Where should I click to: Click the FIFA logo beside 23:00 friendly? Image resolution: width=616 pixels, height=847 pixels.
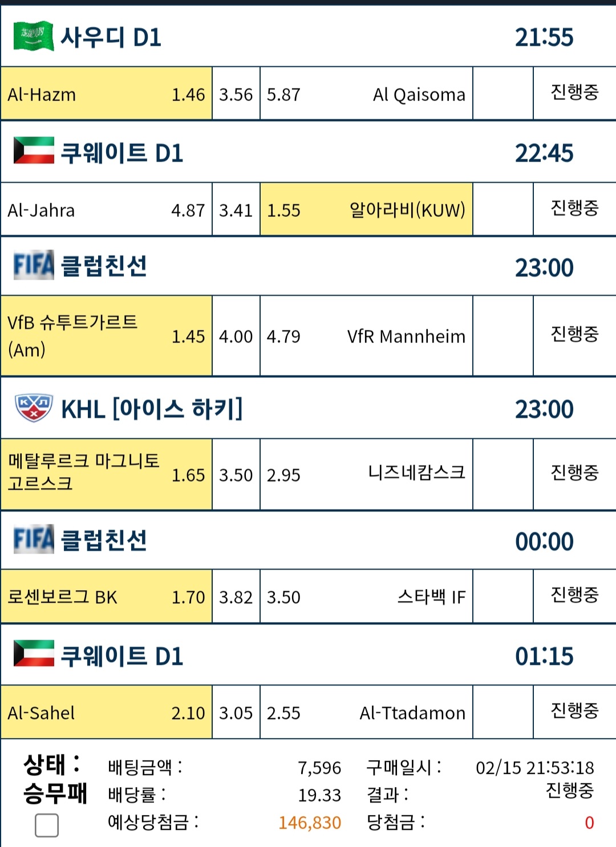coord(34,265)
